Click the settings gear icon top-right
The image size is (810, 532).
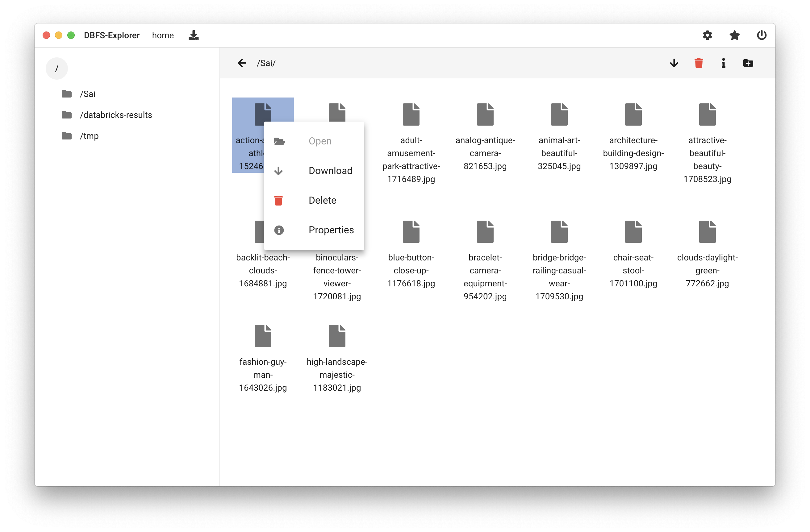708,35
